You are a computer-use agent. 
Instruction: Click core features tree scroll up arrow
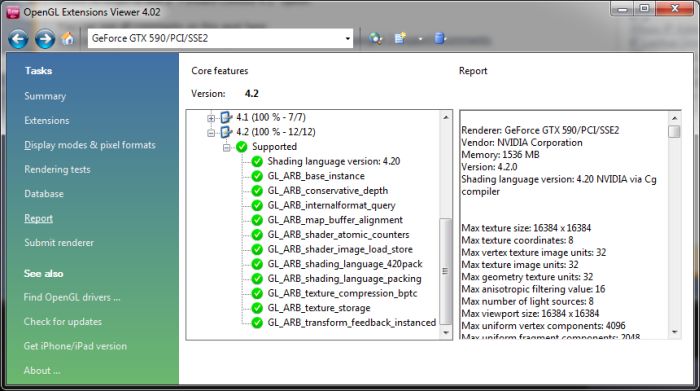[x=446, y=117]
